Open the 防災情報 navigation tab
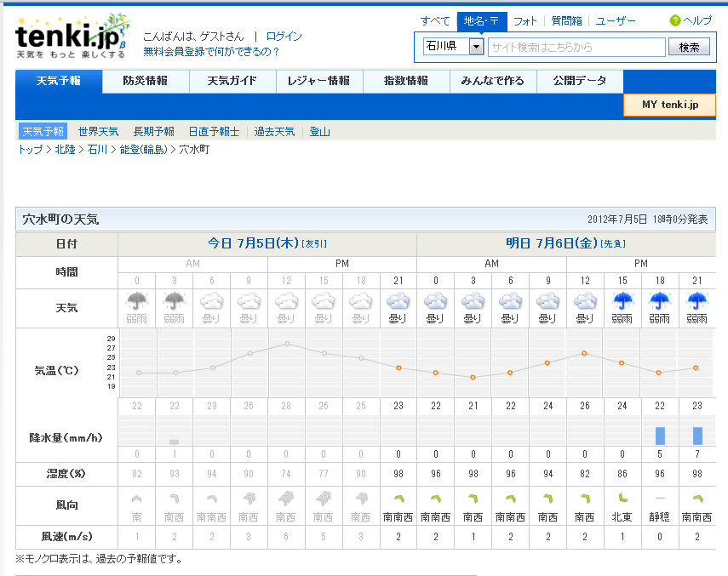The height and width of the screenshot is (576, 728). [x=145, y=81]
